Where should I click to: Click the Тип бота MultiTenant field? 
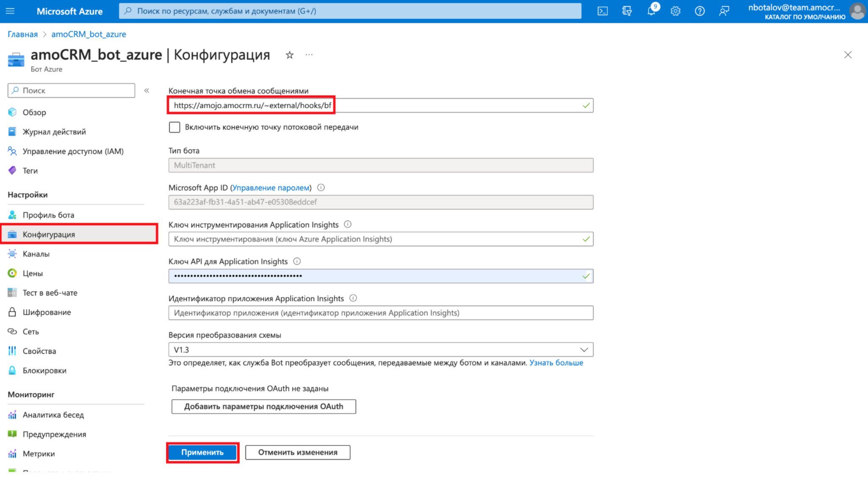381,165
